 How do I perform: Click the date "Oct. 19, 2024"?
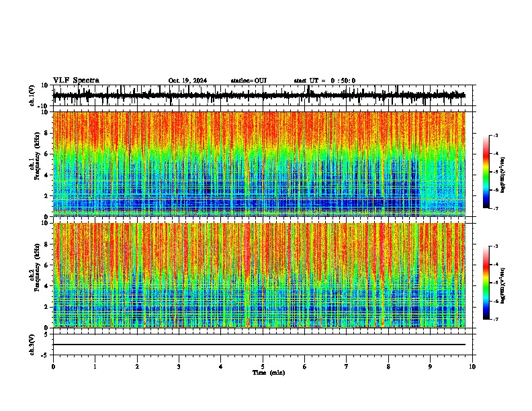(x=187, y=81)
